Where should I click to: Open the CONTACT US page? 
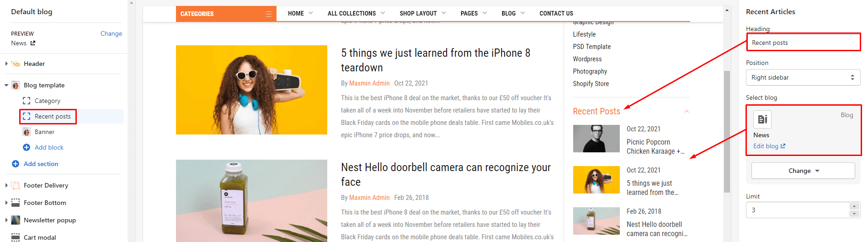(556, 13)
